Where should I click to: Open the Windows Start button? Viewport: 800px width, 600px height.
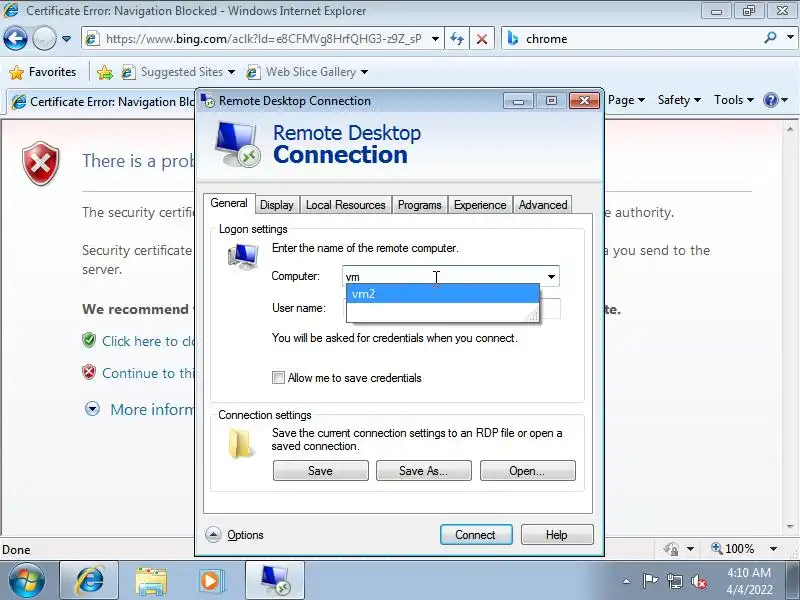pyautogui.click(x=26, y=580)
